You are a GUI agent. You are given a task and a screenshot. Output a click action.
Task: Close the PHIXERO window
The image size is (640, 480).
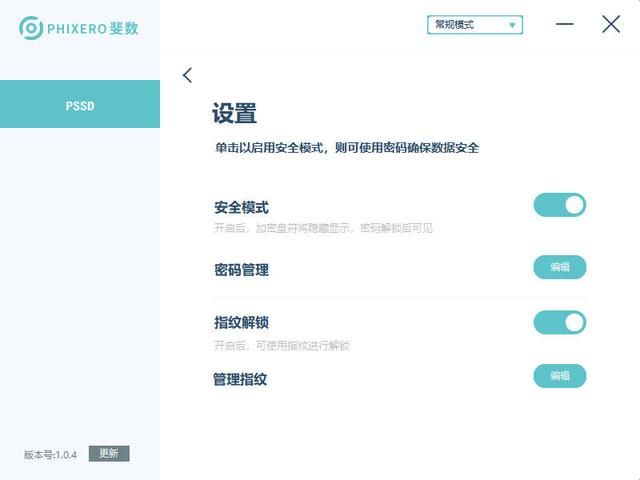[x=611, y=24]
